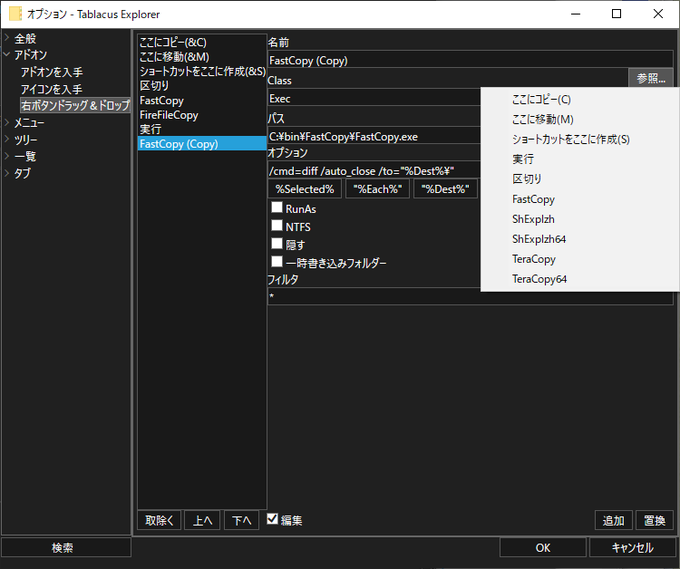The width and height of the screenshot is (680, 569).
Task: Enable the RunAs checkbox
Action: coord(277,207)
